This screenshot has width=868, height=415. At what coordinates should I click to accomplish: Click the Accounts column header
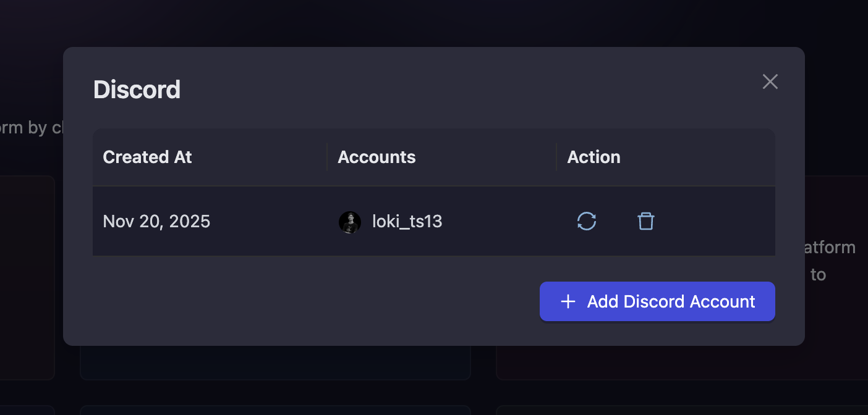click(377, 157)
